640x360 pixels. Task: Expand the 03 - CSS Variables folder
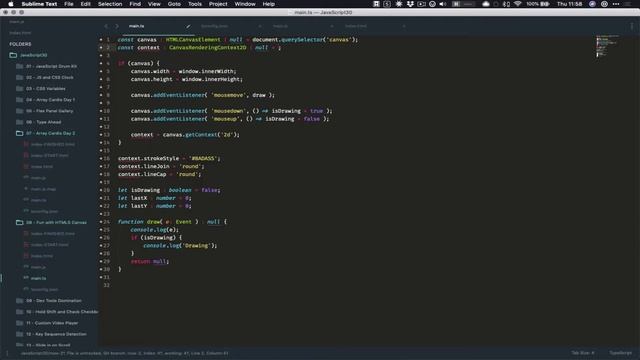pos(45,89)
